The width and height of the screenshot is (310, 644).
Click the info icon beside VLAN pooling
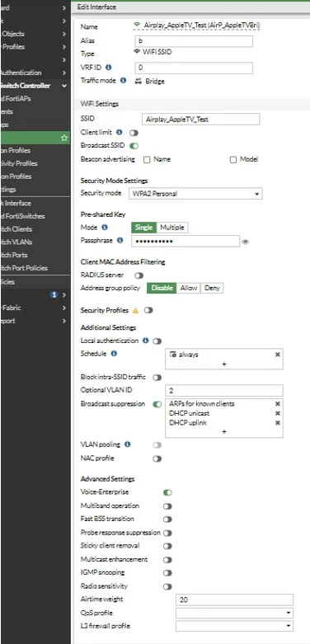point(127,444)
